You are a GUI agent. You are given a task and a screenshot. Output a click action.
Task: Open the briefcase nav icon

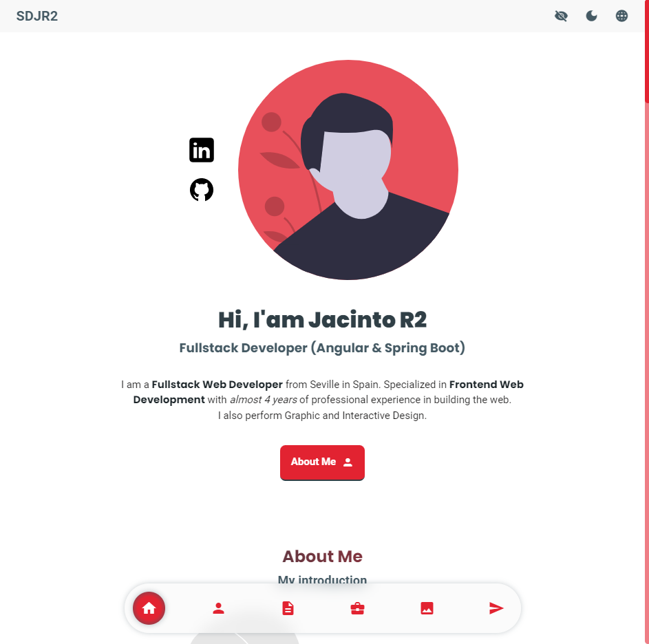357,608
